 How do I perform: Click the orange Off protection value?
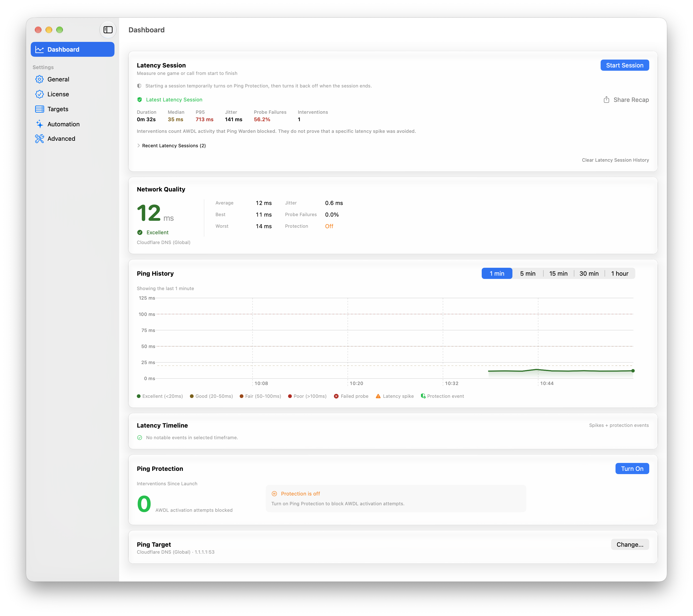click(329, 227)
